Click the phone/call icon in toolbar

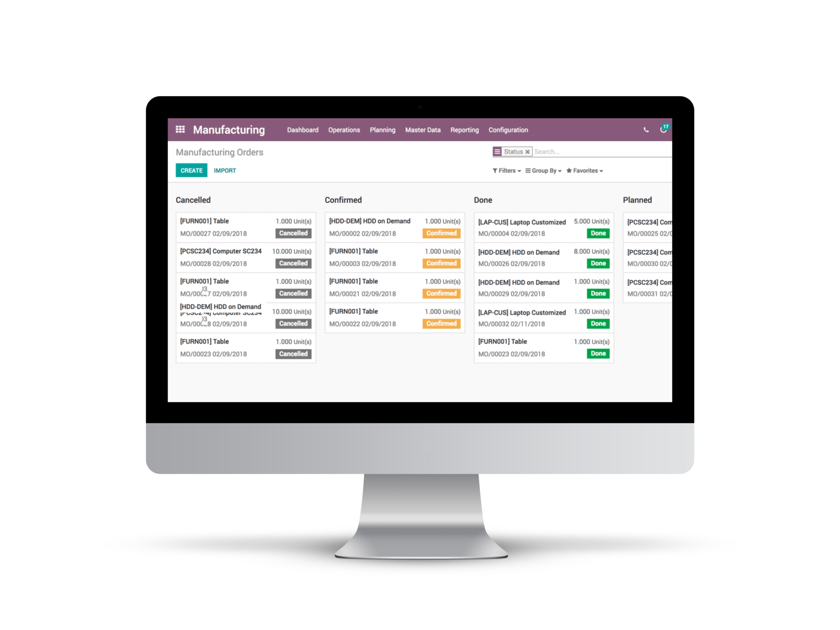(646, 129)
